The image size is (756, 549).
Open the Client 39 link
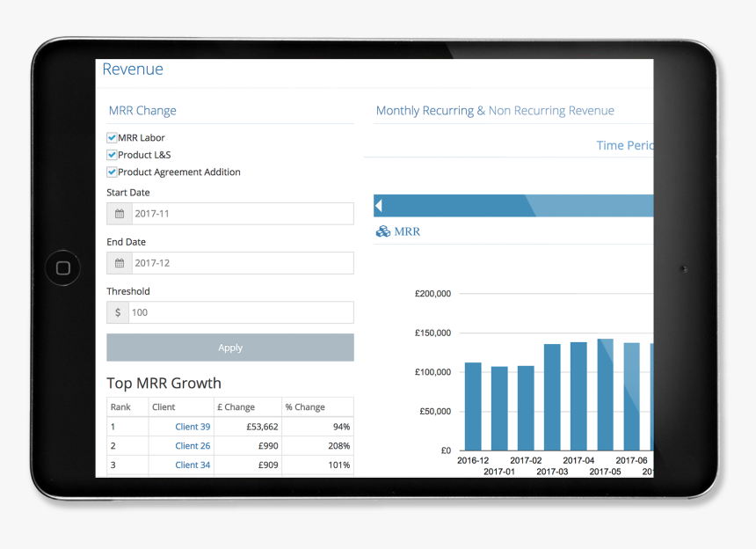193,427
